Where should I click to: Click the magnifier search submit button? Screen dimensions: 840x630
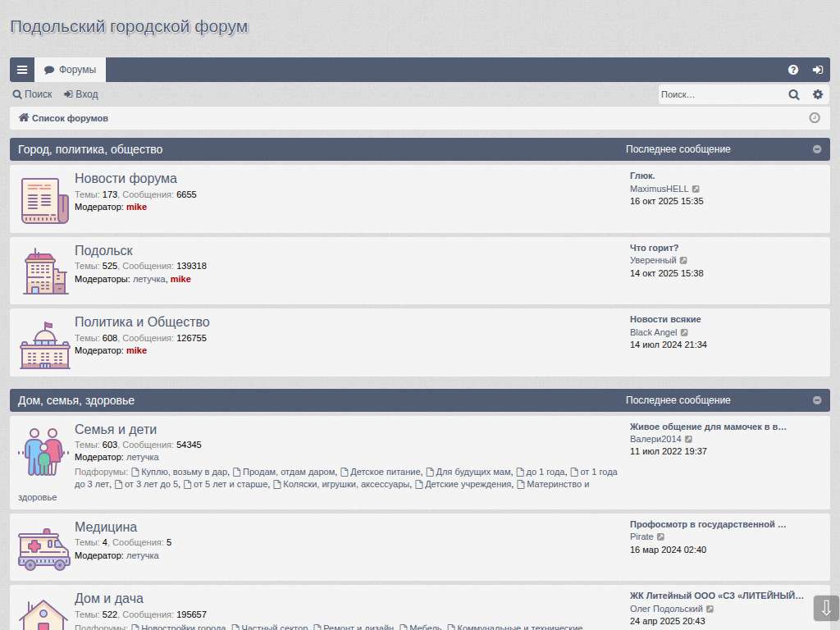794,94
